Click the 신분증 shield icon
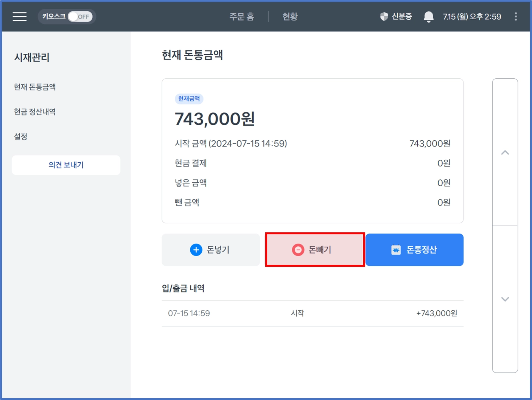The image size is (532, 400). [x=384, y=17]
